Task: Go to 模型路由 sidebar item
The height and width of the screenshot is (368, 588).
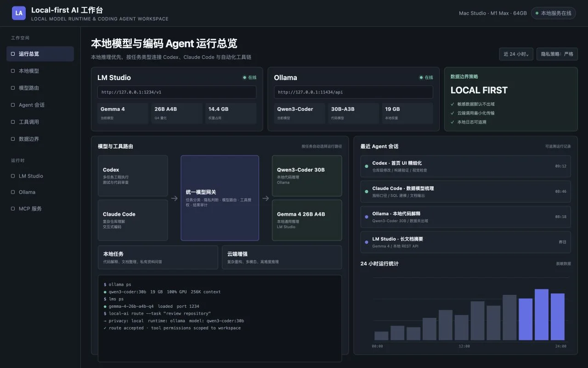Action: point(40,88)
